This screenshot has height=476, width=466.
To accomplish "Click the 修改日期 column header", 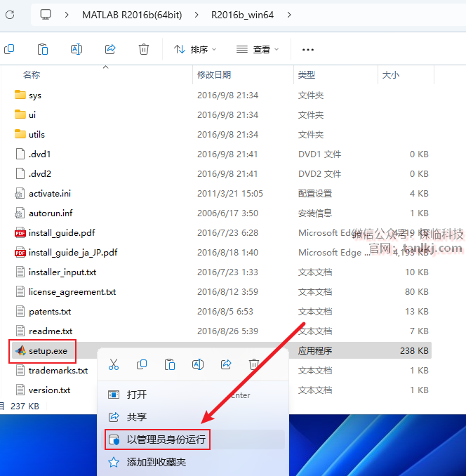I will tap(214, 74).
